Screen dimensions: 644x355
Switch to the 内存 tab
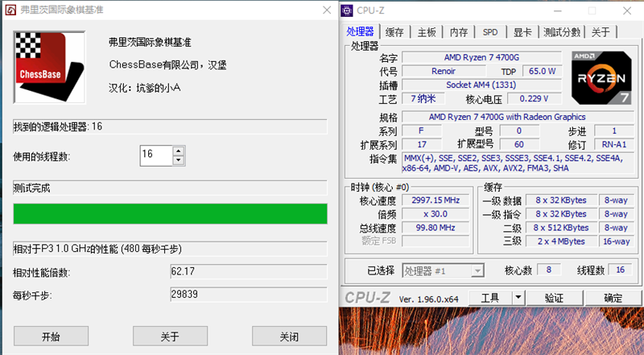459,32
